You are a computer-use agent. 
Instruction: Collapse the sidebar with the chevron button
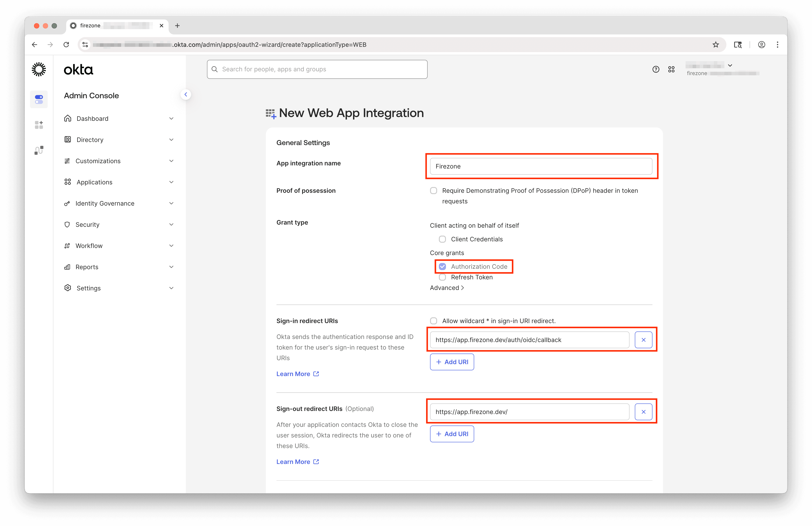tap(186, 95)
